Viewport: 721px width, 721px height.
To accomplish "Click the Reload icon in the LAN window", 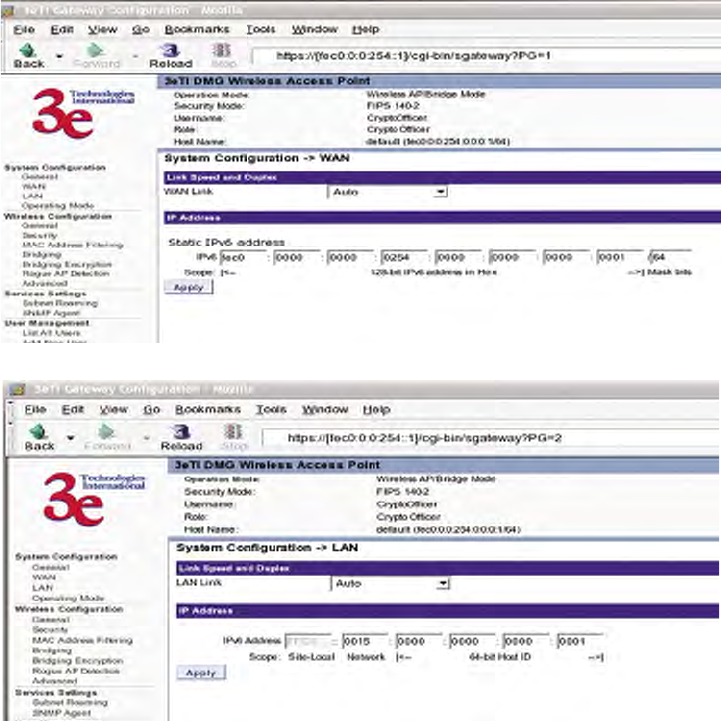I will [181, 431].
